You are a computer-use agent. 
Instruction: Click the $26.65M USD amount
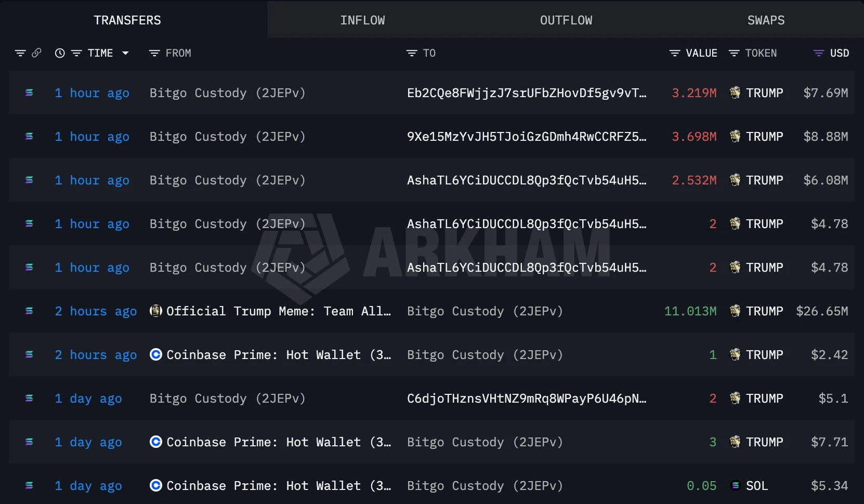tap(822, 311)
